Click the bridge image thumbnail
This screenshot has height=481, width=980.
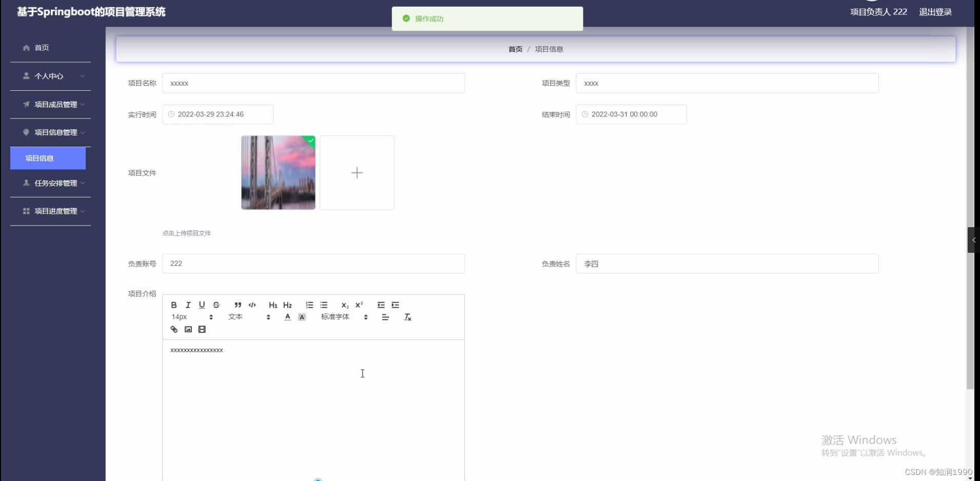278,172
